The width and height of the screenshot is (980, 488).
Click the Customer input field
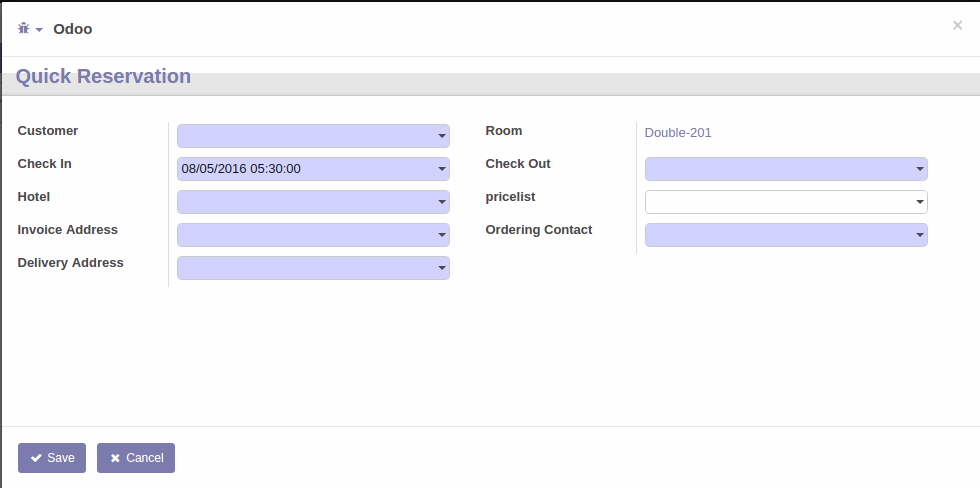pyautogui.click(x=313, y=136)
